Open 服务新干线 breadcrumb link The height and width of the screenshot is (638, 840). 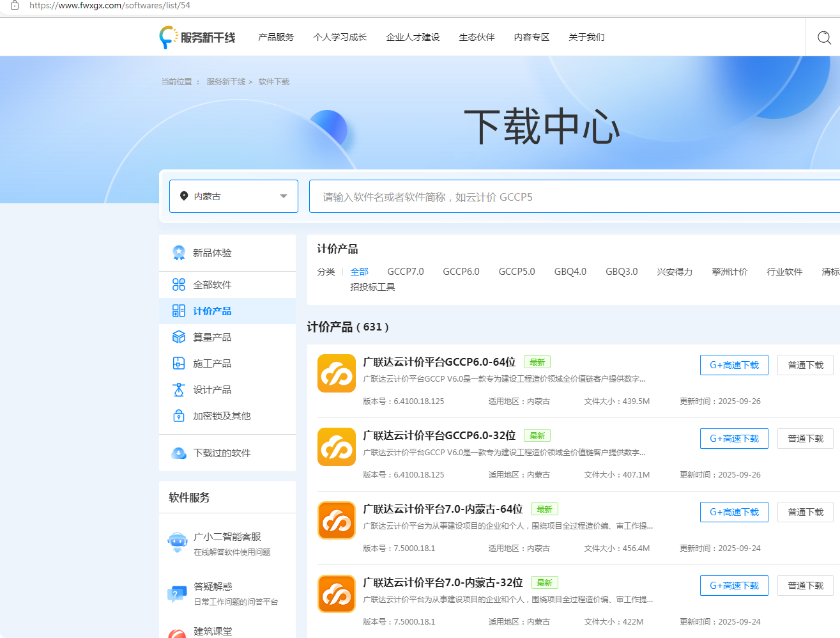(x=225, y=82)
